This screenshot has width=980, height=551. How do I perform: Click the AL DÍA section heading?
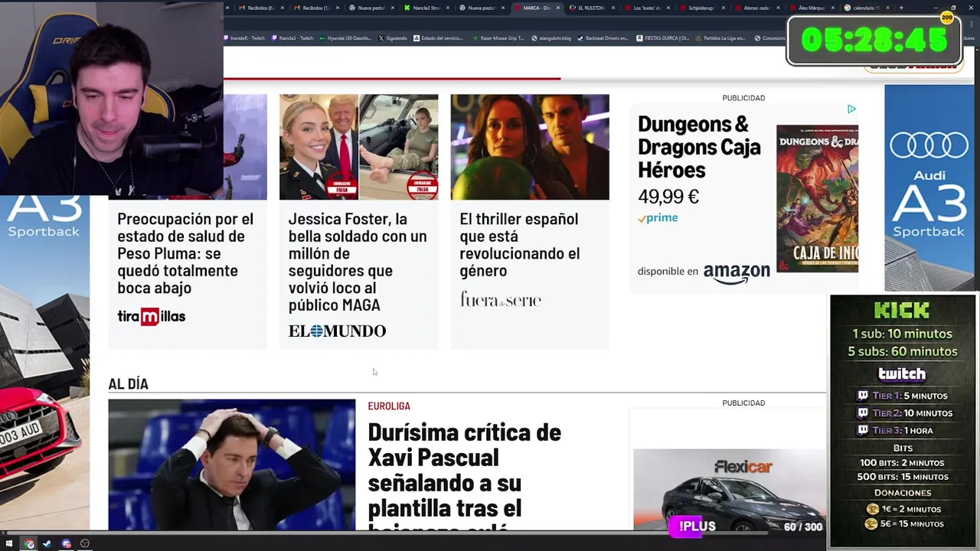coord(128,384)
